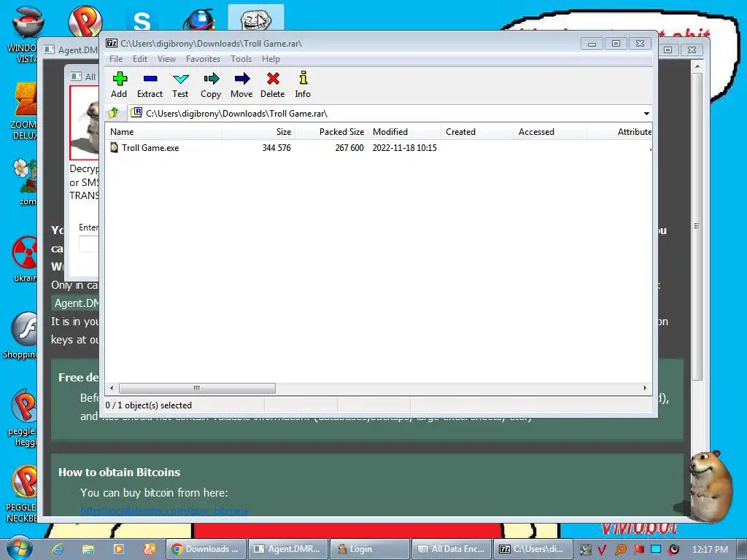Viewport: 747px width, 560px height.
Task: Open the Shopping flash desktop icon
Action: pyautogui.click(x=21, y=335)
